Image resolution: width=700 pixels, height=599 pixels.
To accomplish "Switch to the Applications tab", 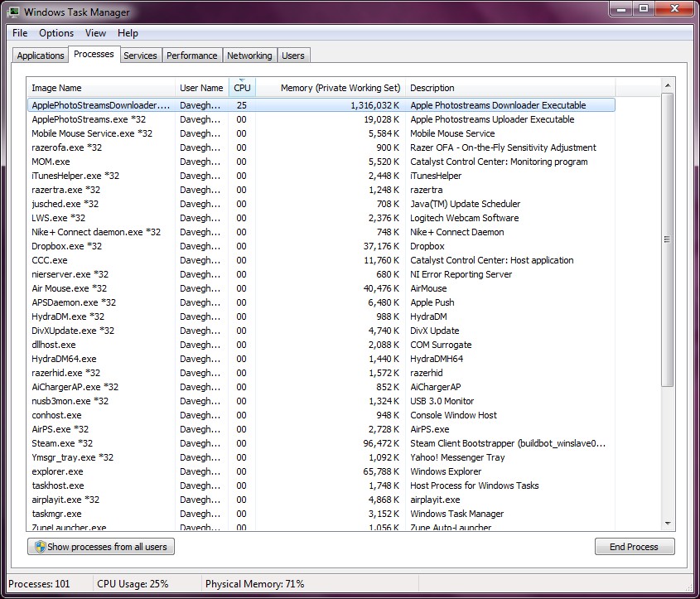I will 41,56.
